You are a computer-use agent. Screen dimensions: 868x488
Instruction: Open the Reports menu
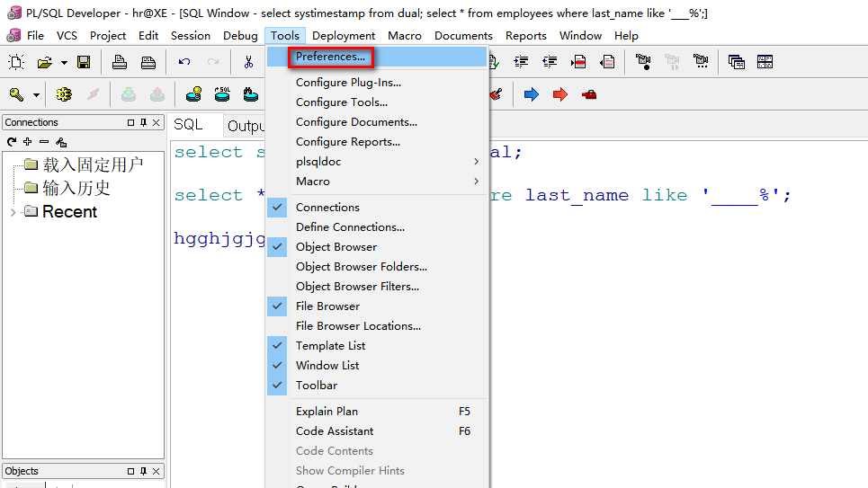(526, 35)
